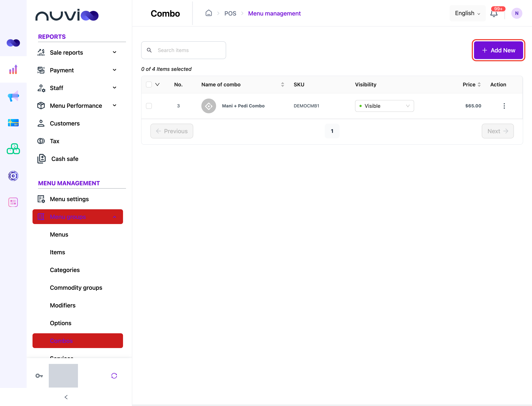Screen dimensions: 532x406
Task: Tick the select-all checkbox in table header
Action: coord(149,85)
